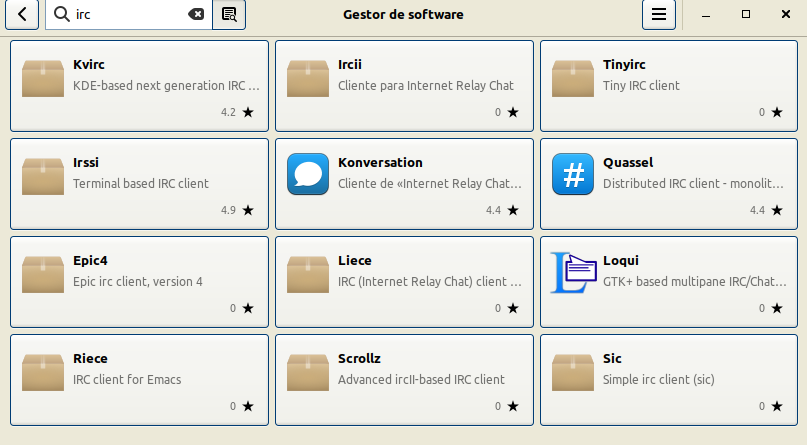Click Liece 'IRC (Internet Relay Chat) client' description
The width and height of the screenshot is (807, 445).
430,281
